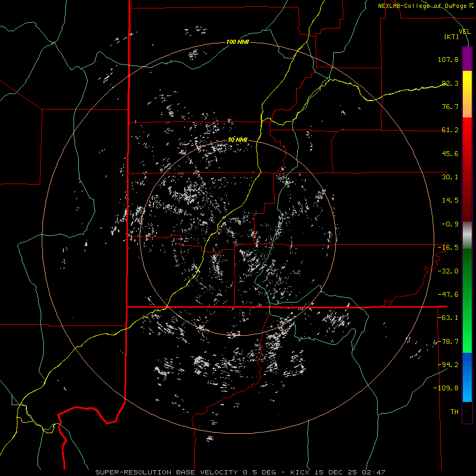Select the purple 107.8 kt color band

[467, 59]
